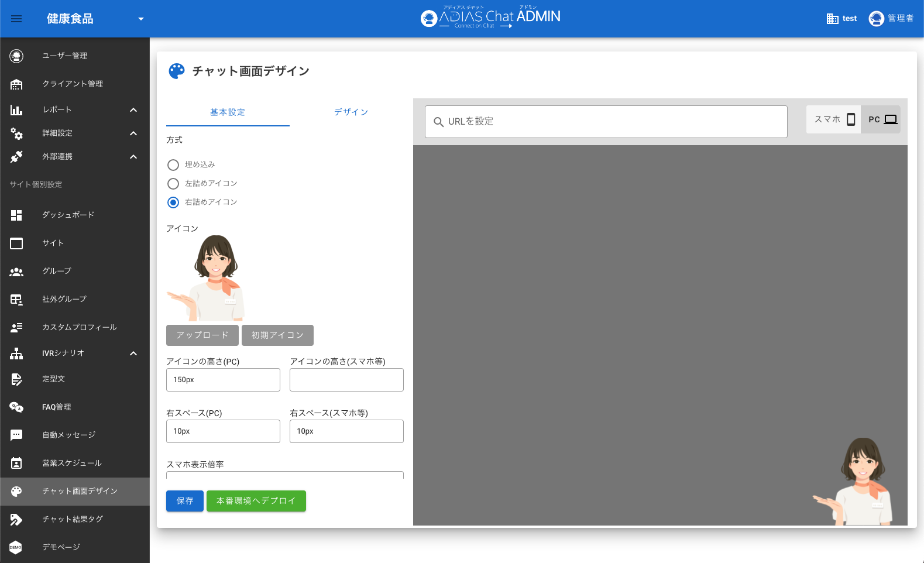Switch preview to スマホ view
The width and height of the screenshot is (924, 563).
point(833,119)
